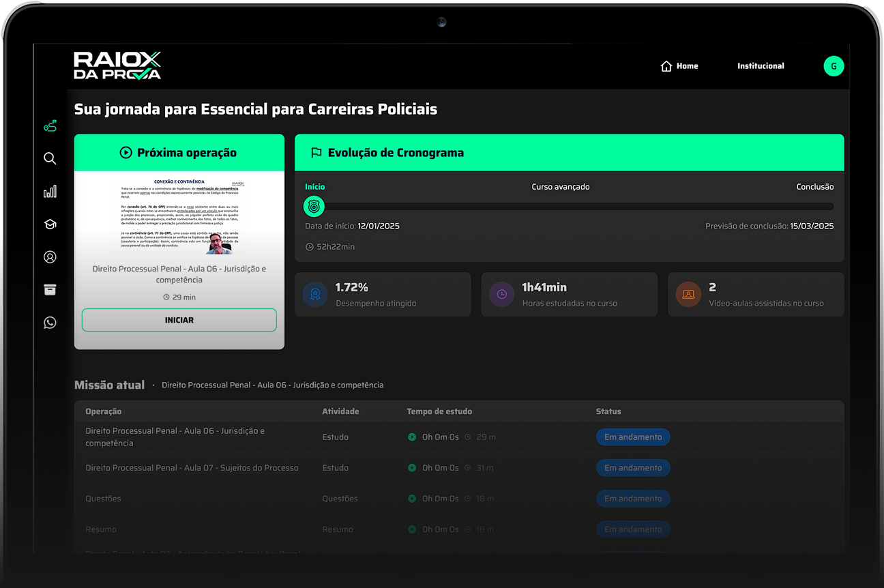The image size is (884, 588).
Task: Start the play timer on Questões row
Action: coord(412,499)
